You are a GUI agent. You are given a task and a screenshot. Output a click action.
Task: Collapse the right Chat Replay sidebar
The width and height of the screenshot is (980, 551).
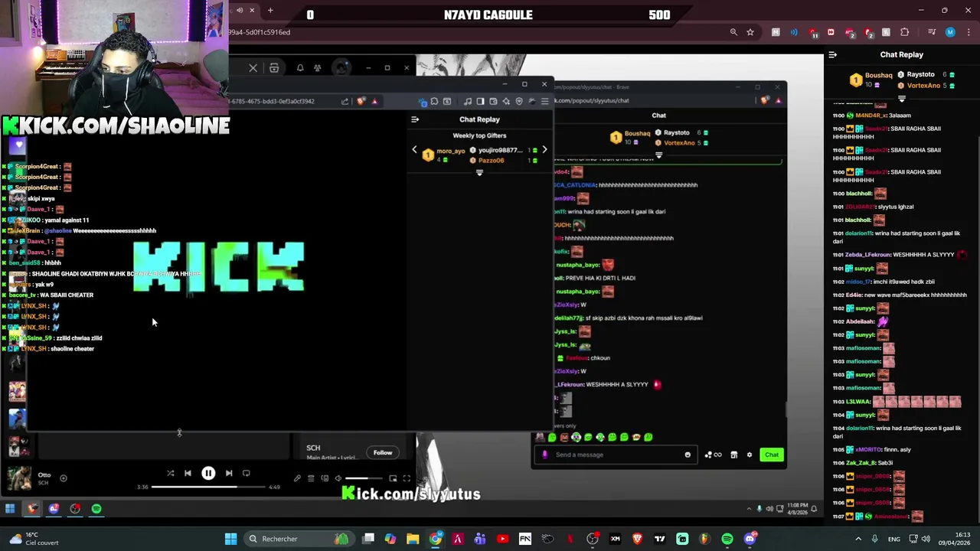click(x=833, y=54)
